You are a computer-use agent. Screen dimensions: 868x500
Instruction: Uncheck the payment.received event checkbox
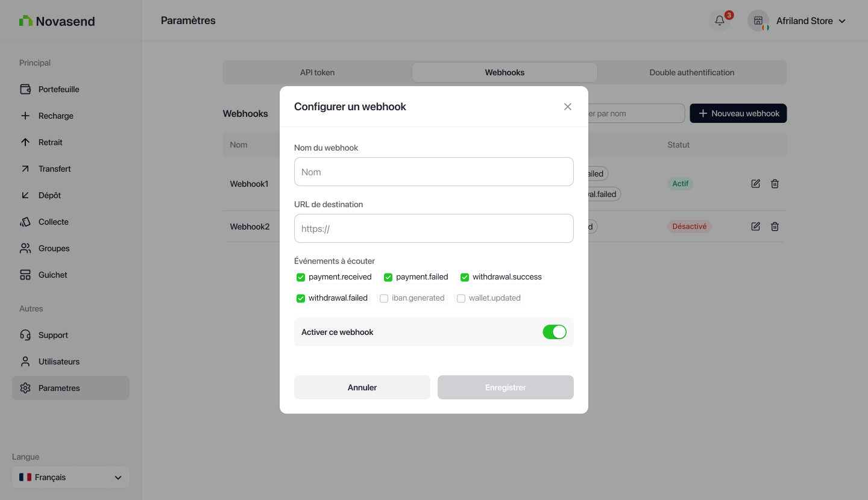301,278
